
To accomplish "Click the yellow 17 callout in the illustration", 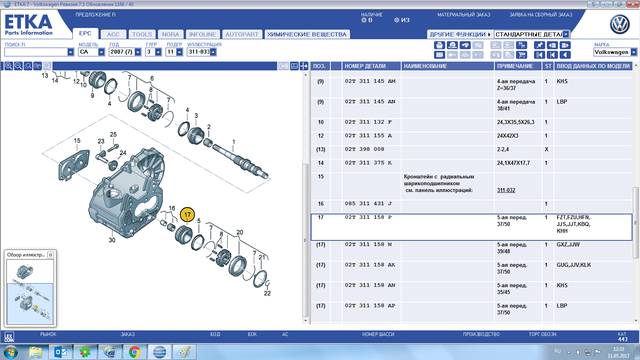I will point(187,215).
